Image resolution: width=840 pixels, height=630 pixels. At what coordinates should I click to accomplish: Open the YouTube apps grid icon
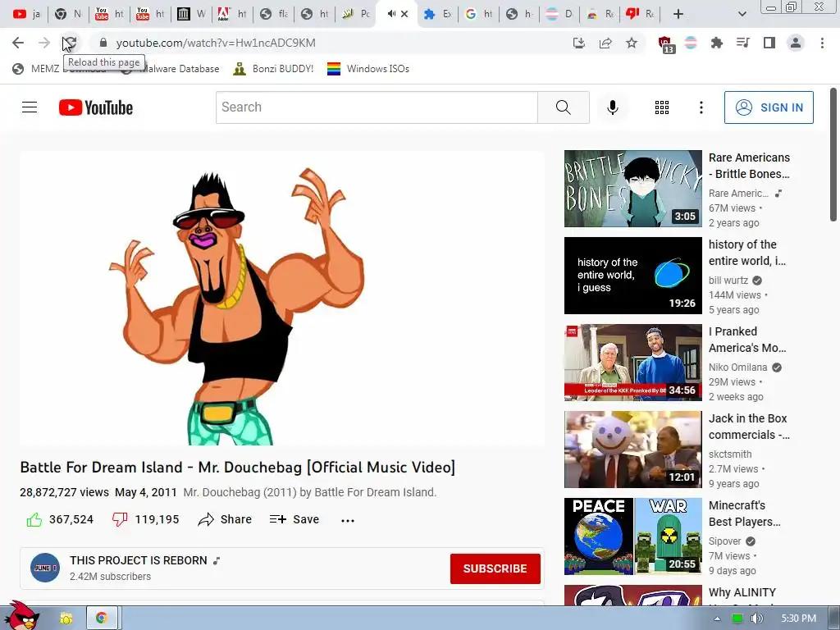pyautogui.click(x=662, y=107)
